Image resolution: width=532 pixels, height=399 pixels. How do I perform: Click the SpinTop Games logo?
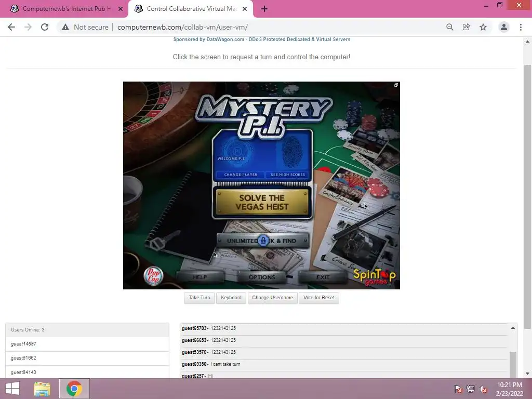click(375, 277)
